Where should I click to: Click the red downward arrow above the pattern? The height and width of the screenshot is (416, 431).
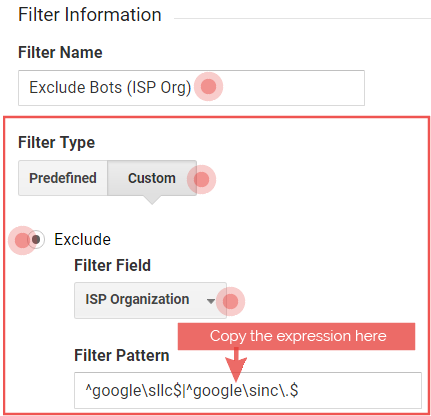pyautogui.click(x=236, y=364)
